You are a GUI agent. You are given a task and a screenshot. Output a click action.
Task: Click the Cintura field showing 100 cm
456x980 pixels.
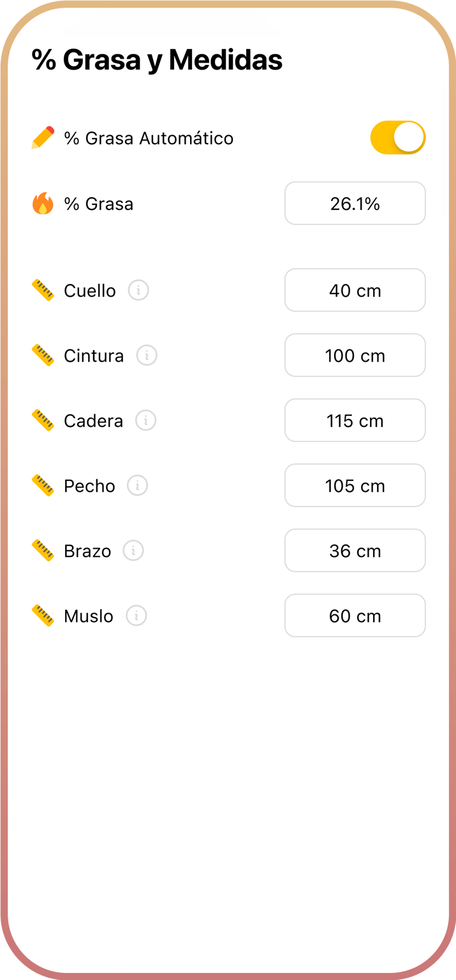(355, 355)
